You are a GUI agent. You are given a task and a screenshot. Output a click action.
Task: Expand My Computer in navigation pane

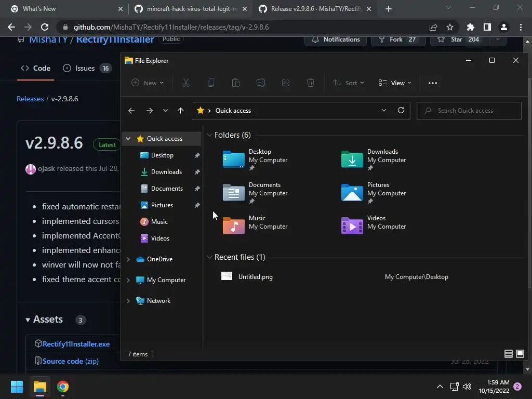point(128,280)
